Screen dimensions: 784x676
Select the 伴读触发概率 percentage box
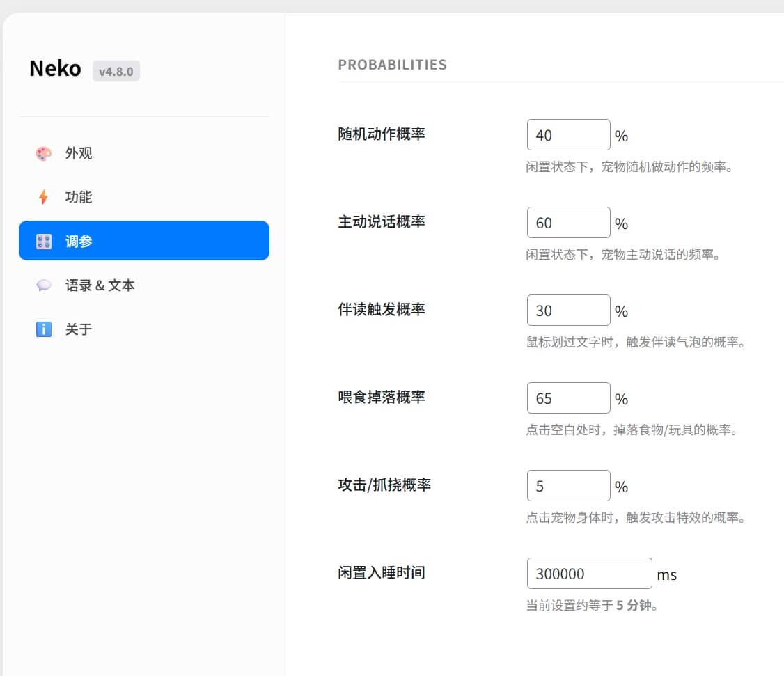[x=568, y=311]
